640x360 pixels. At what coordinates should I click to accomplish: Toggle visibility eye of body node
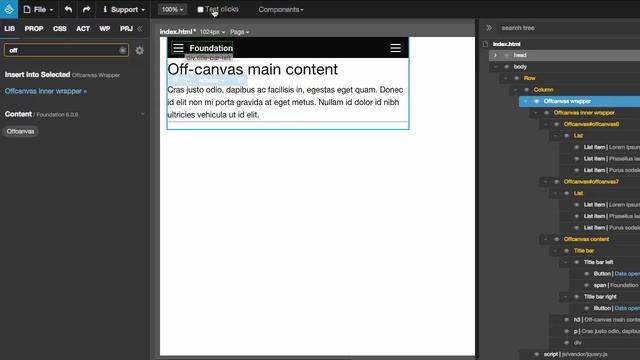[507, 67]
